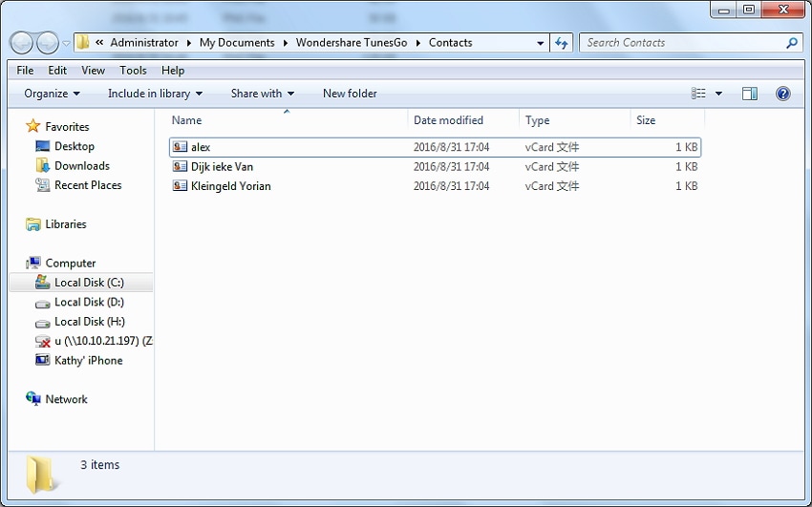Click the 1 KB size of Kleingeld Yorian
The height and width of the screenshot is (507, 812).
tap(686, 186)
